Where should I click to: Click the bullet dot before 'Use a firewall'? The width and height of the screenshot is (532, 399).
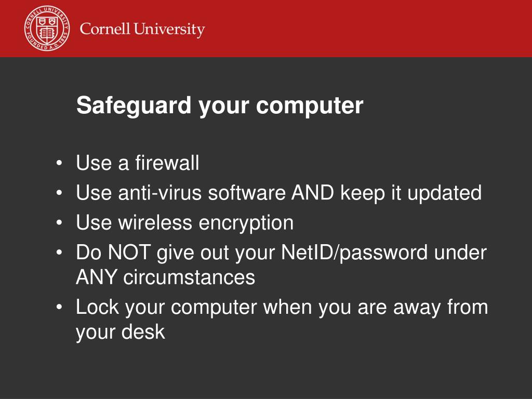[x=59, y=163]
